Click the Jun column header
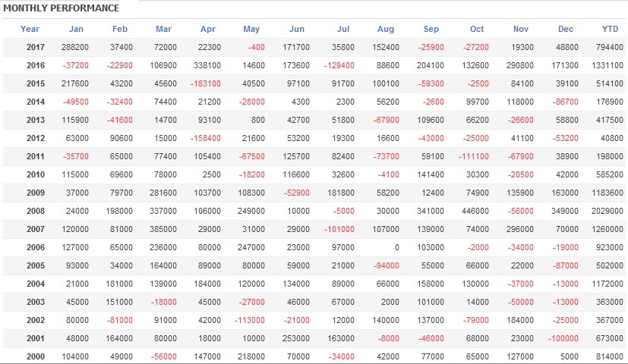Screen dimensions: 628x364 [297, 30]
